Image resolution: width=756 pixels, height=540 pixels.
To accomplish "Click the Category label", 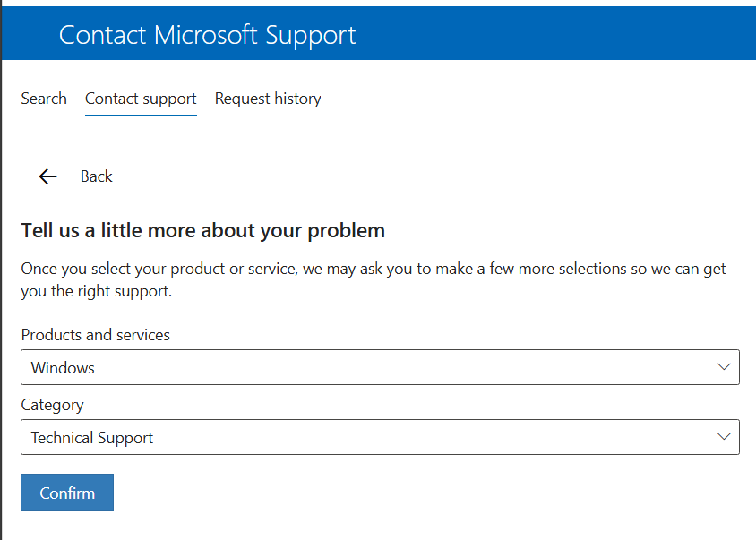I will point(52,405).
